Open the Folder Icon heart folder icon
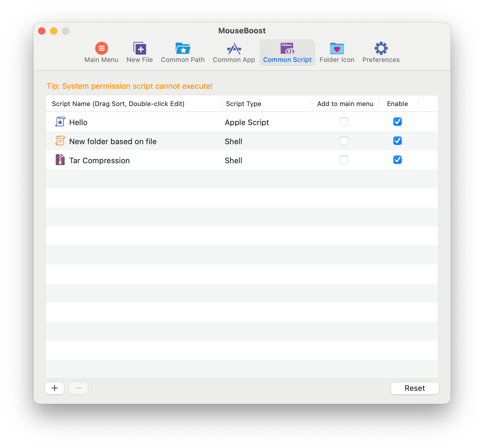The image size is (484, 448). [337, 48]
